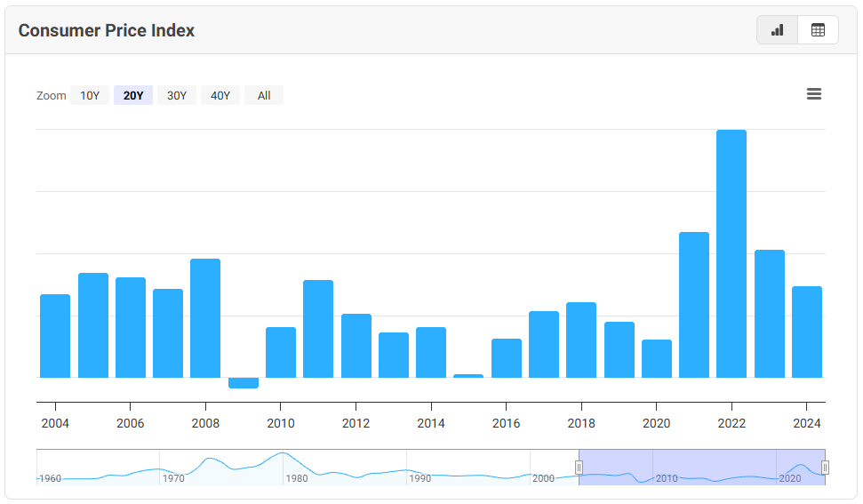Click the Consumer Price Index title
Viewport: 863px width, 504px height.
(x=107, y=30)
